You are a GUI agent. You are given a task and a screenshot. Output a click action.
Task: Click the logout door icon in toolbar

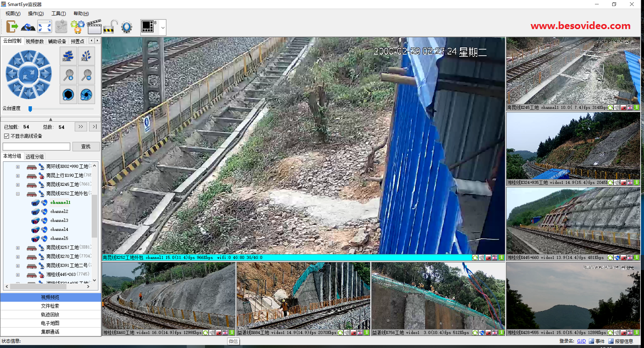12,27
